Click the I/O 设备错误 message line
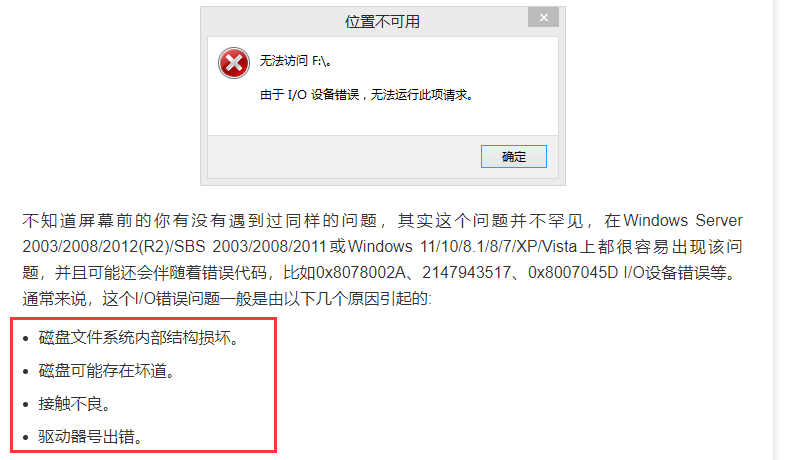The width and height of the screenshot is (787, 460). point(366,94)
